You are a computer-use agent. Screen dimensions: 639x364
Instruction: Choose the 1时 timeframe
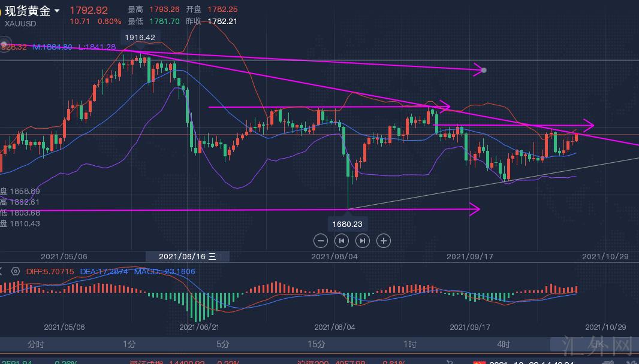pos(410,344)
